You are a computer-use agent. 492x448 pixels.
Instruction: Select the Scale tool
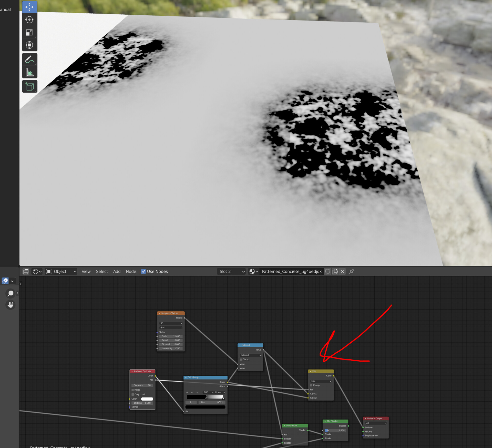click(30, 32)
